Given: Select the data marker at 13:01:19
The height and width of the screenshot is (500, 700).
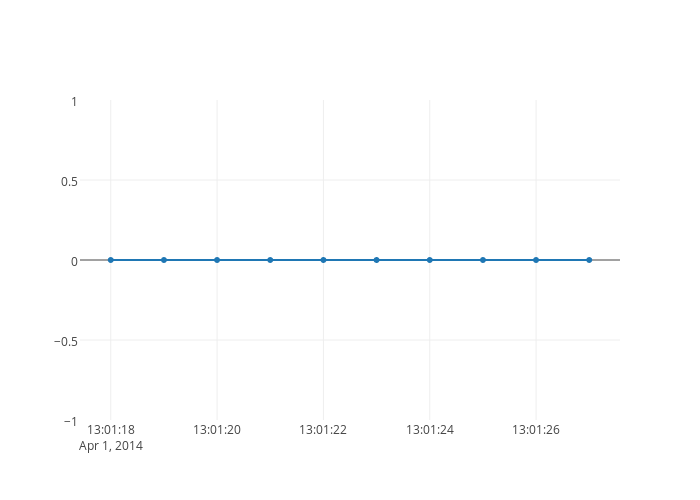Looking at the screenshot, I should [164, 260].
